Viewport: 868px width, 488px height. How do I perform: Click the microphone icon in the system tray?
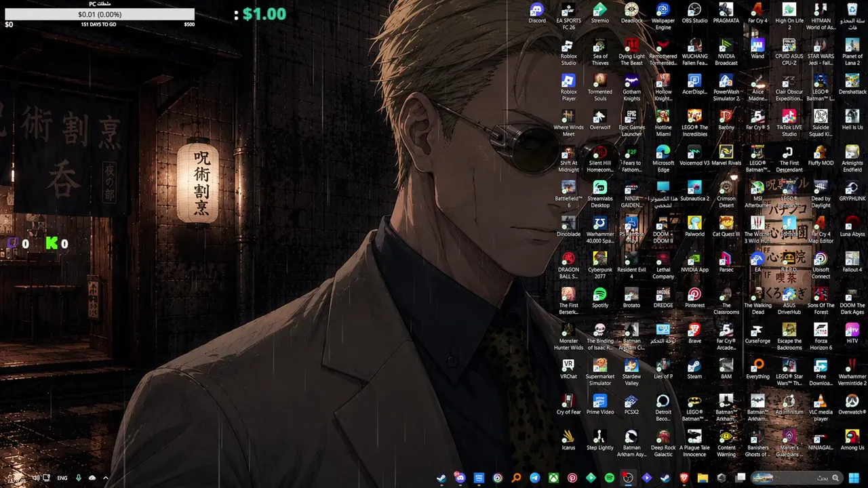coord(79,478)
